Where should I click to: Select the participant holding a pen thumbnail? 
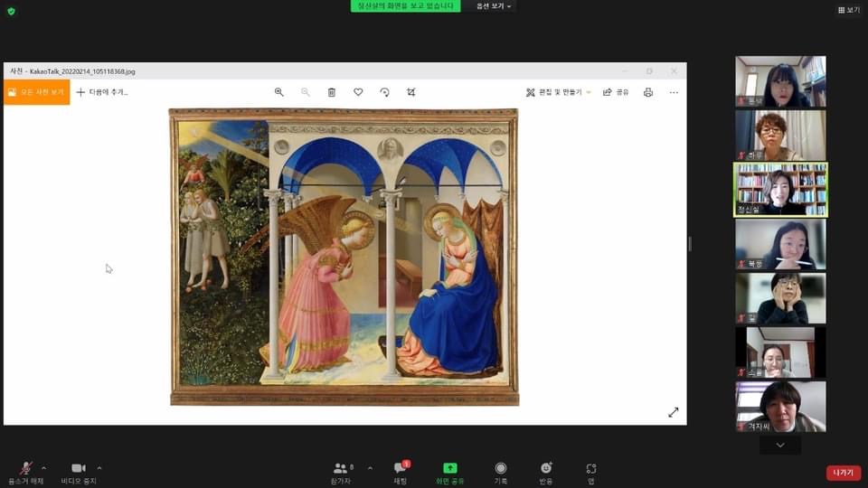pos(780,244)
